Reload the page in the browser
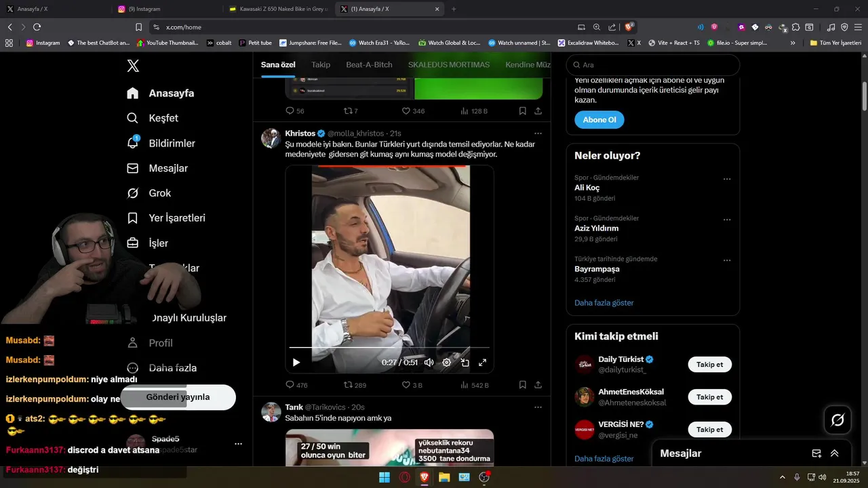The image size is (868, 488). [37, 27]
